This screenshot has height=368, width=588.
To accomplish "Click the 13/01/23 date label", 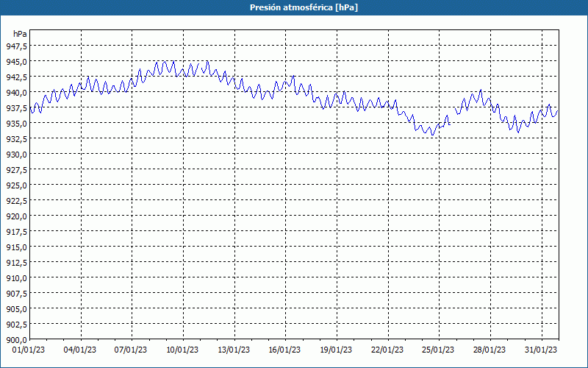I will click(234, 350).
